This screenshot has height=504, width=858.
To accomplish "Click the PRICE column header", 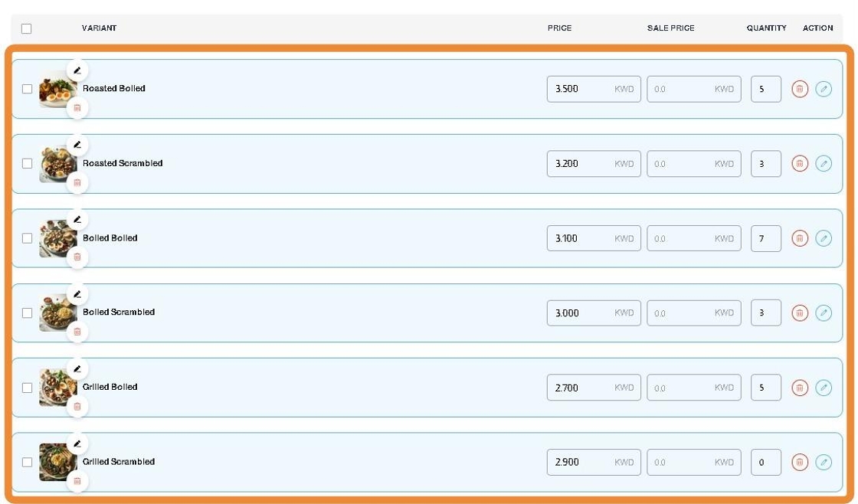I will tap(559, 28).
